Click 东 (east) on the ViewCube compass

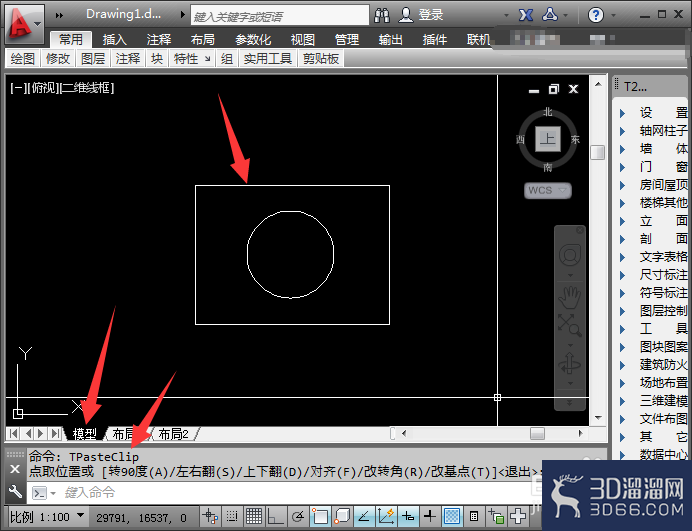(575, 139)
